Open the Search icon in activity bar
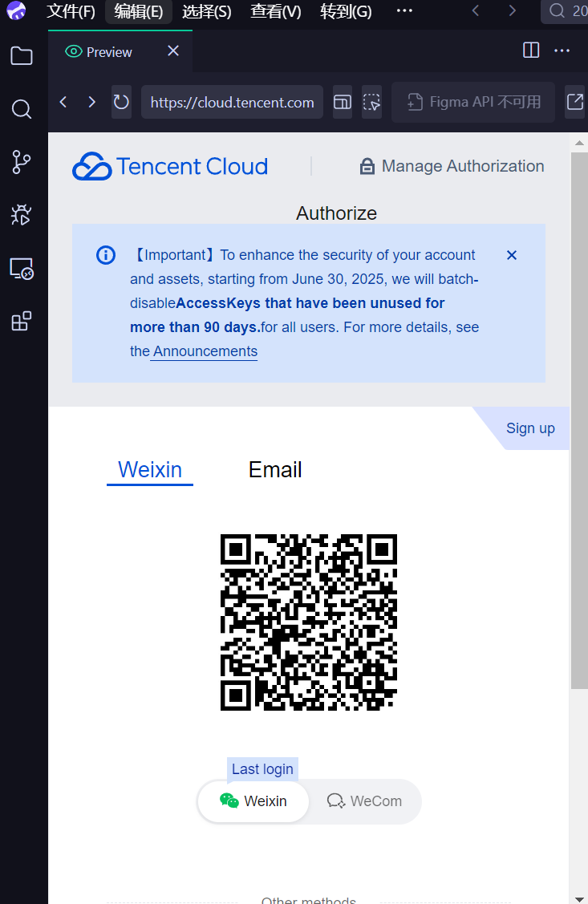 point(22,109)
